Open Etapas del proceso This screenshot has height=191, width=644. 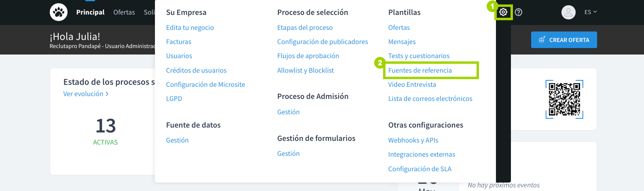(305, 27)
